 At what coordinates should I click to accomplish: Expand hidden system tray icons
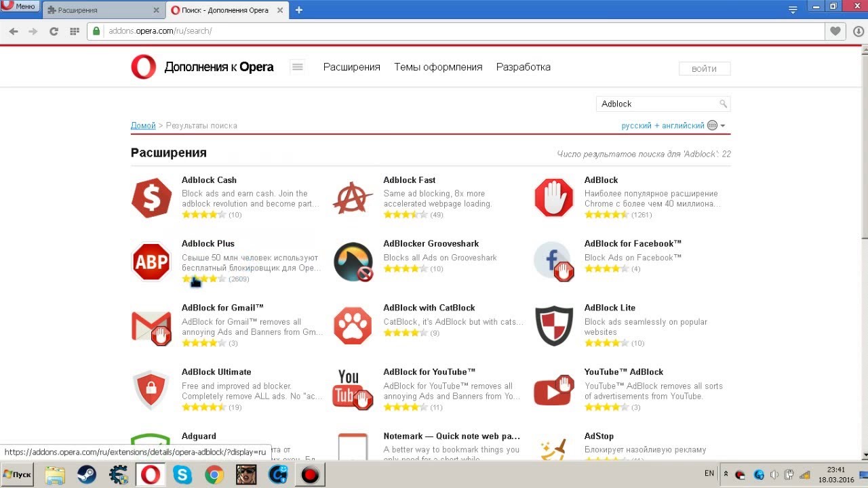click(x=726, y=474)
